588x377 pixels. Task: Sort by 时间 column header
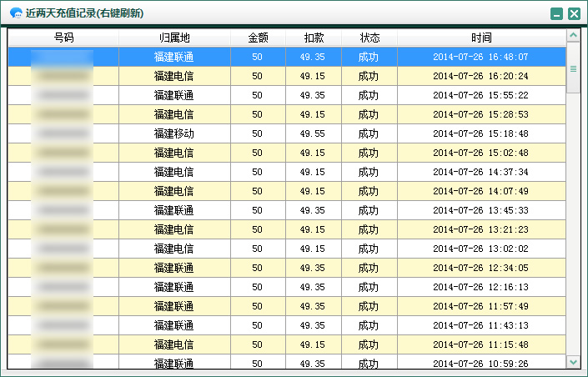coord(481,38)
